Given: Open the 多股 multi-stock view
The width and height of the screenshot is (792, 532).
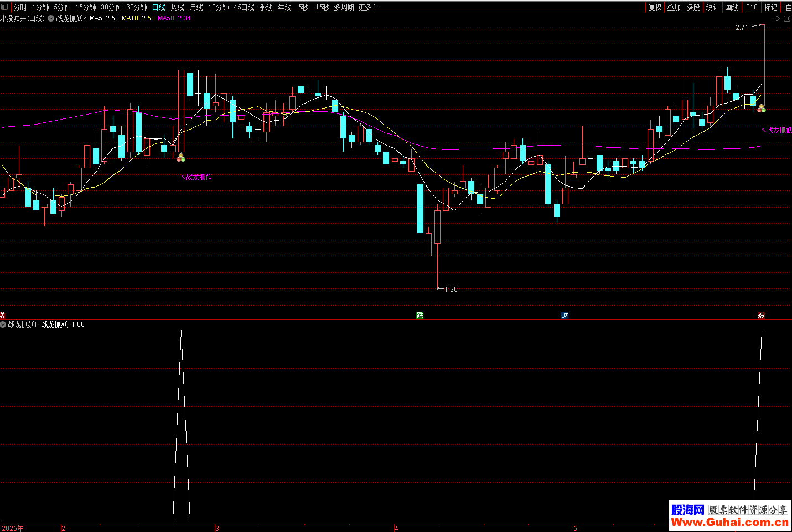Looking at the screenshot, I should [x=693, y=7].
